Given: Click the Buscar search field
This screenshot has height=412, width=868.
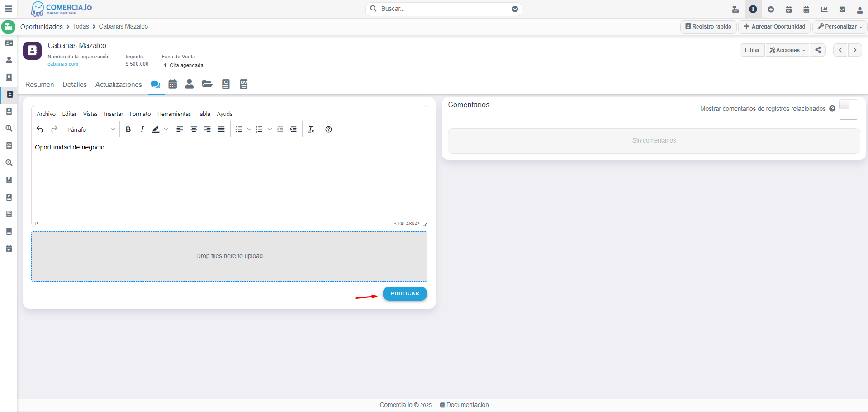Looking at the screenshot, I should (443, 9).
